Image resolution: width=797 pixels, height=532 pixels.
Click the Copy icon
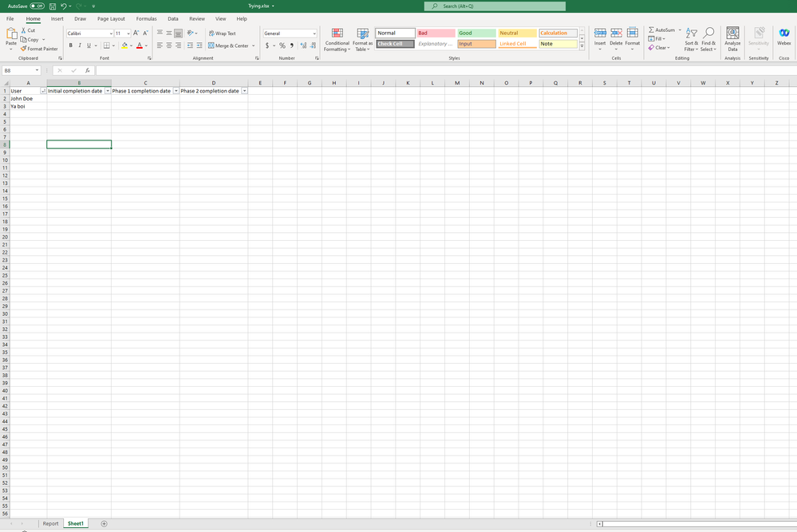[23, 40]
